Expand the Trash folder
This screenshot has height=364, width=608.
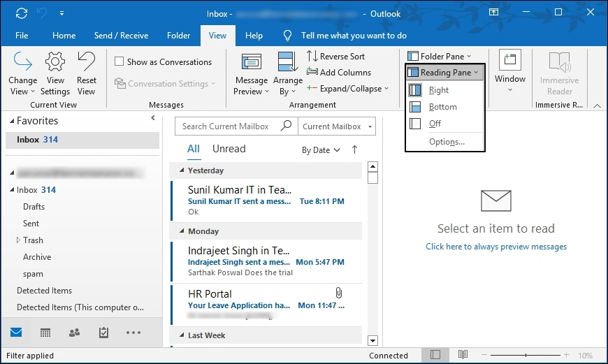point(18,240)
